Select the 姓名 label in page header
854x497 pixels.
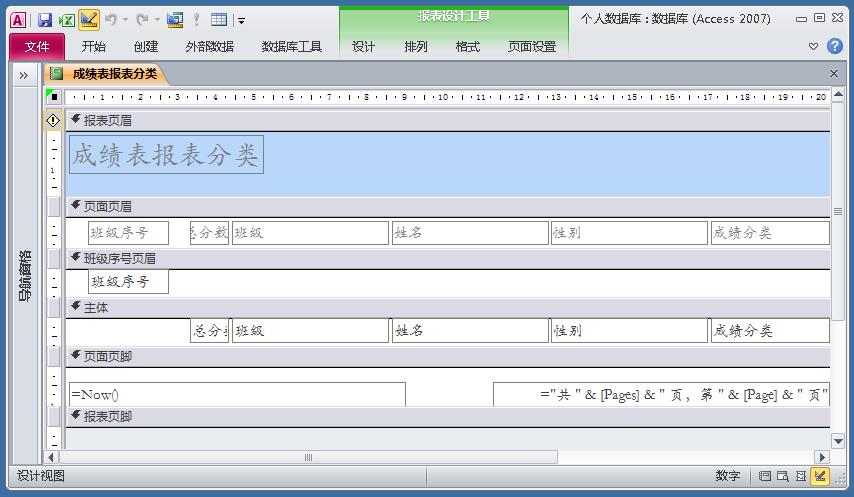coord(470,232)
